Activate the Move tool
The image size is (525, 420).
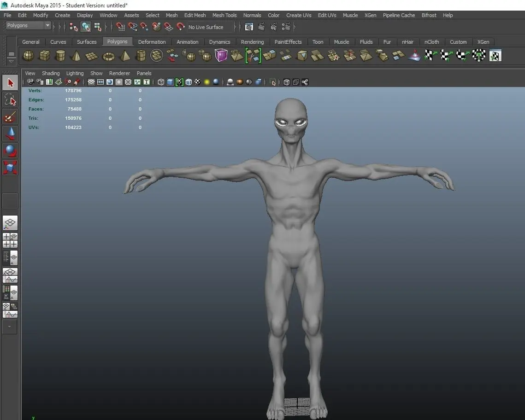(11, 134)
